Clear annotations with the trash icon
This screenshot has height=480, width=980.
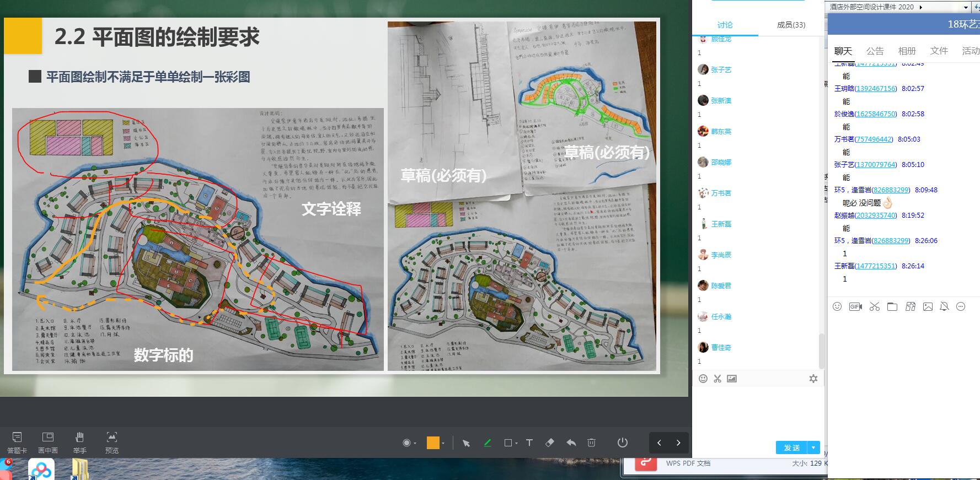pos(591,443)
